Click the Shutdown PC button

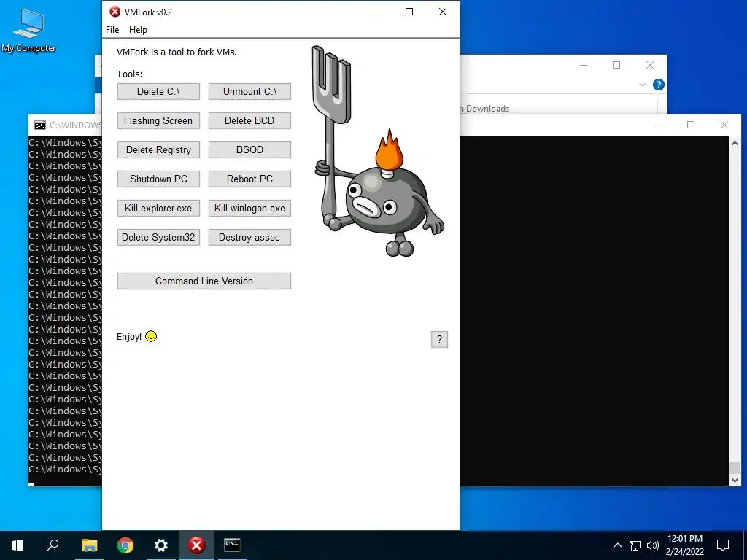click(158, 179)
